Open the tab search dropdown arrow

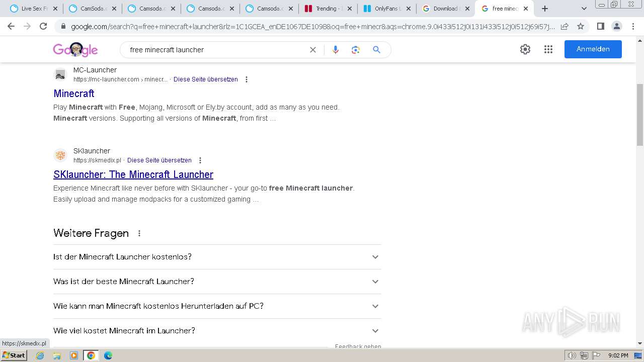point(584,9)
